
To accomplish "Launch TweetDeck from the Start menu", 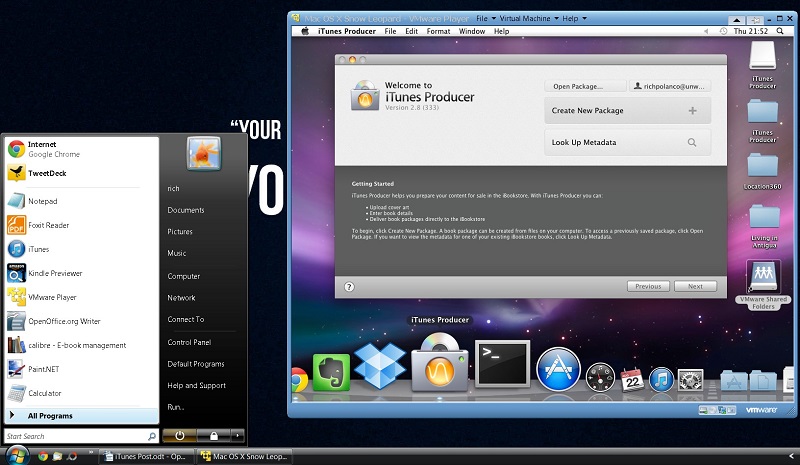I will (82, 173).
